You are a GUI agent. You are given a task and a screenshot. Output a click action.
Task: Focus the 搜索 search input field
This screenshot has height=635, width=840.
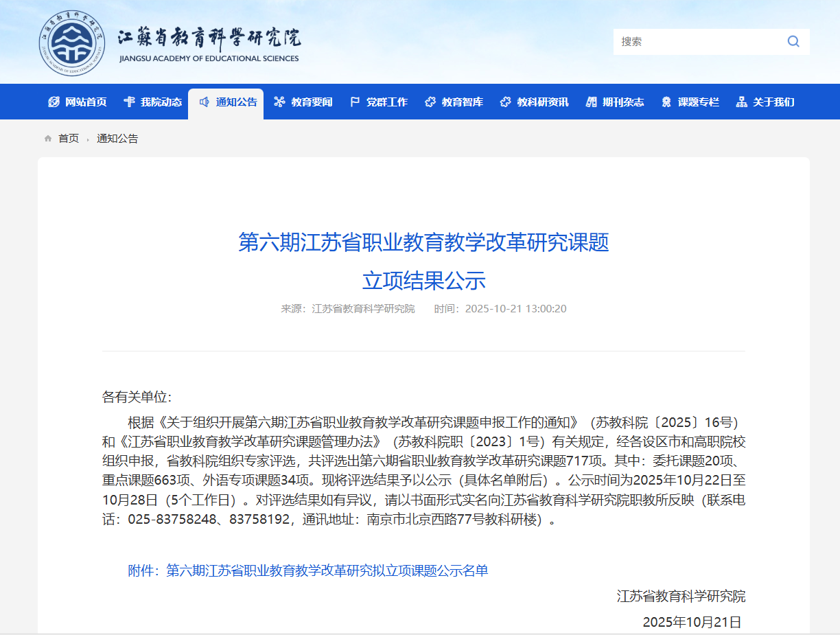697,41
